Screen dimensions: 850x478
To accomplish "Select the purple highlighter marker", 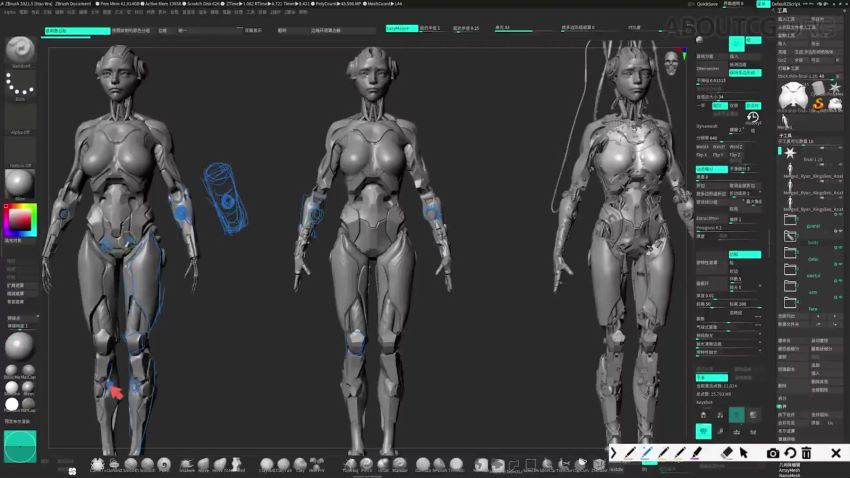I will tap(697, 453).
